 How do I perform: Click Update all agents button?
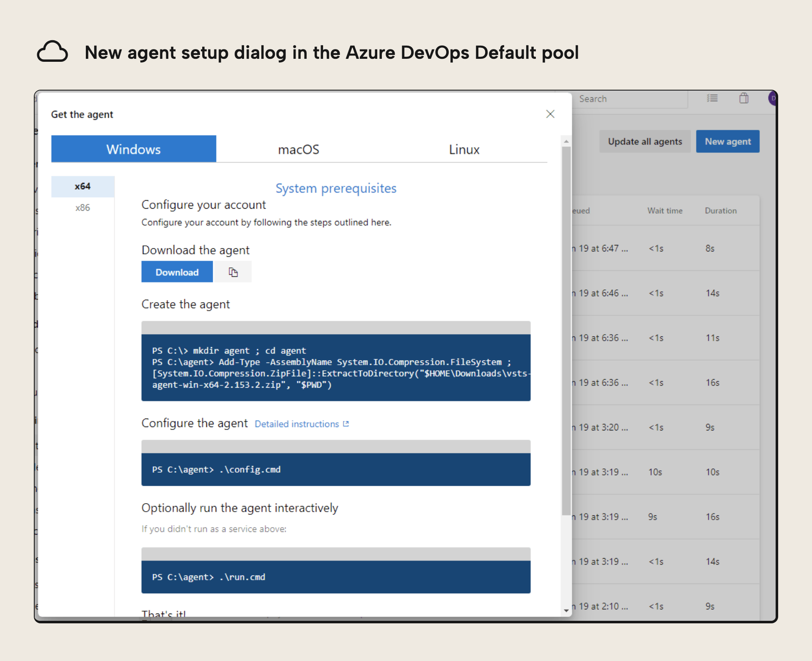tap(645, 141)
